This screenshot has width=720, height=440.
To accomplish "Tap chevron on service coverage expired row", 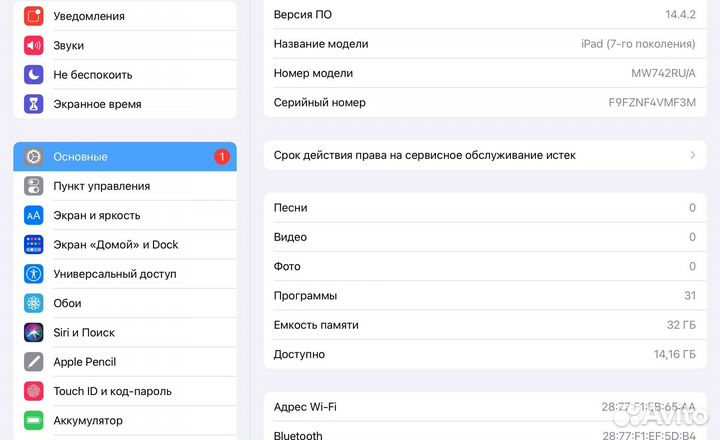I will 692,155.
